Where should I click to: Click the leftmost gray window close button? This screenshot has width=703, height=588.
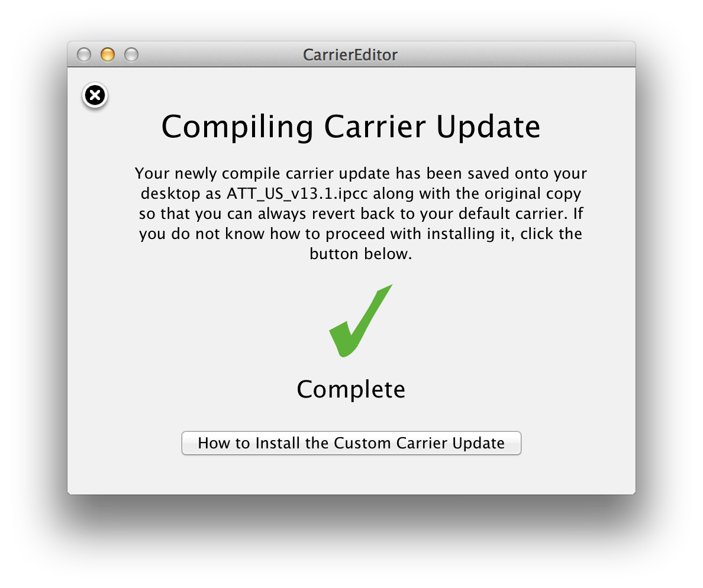(84, 54)
